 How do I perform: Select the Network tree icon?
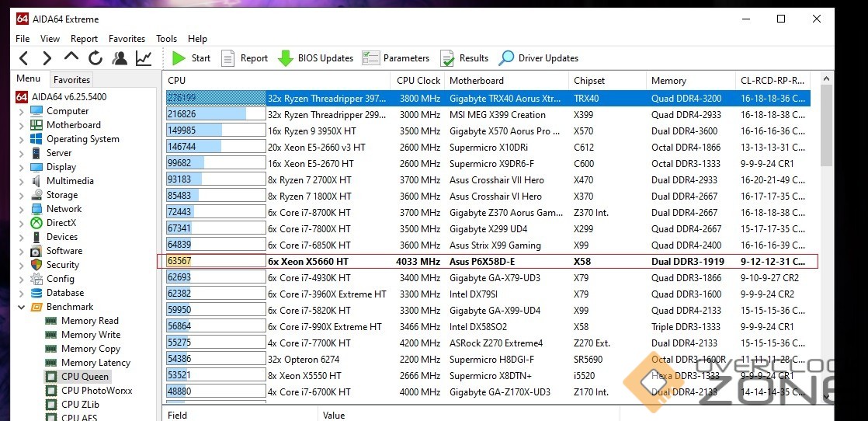(x=36, y=209)
